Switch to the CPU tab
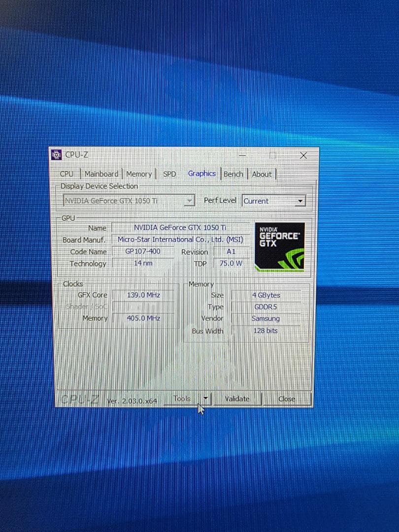This screenshot has width=399, height=532. [67, 174]
